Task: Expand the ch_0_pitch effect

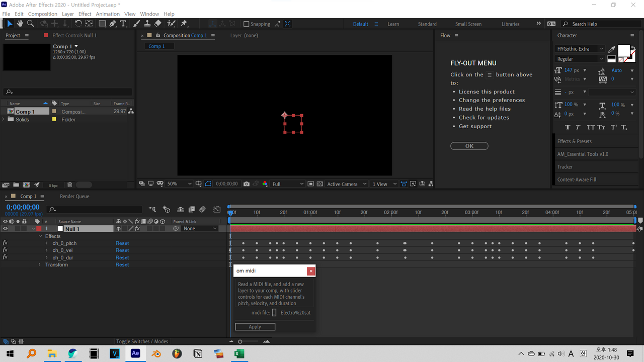Action: 47,243
